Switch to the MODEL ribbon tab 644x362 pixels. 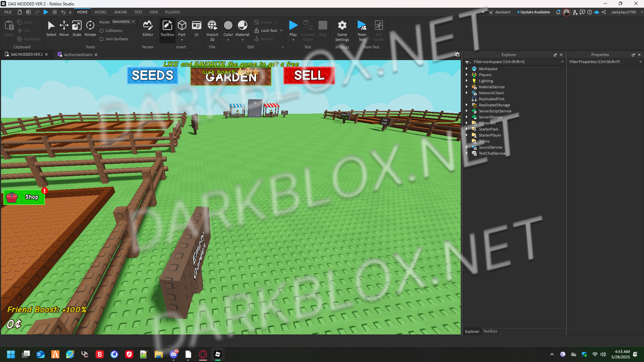tap(101, 12)
